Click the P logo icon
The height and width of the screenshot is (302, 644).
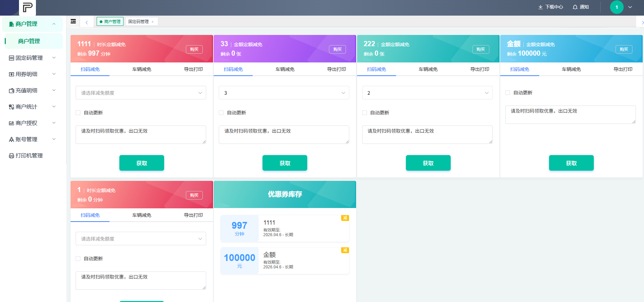click(27, 7)
